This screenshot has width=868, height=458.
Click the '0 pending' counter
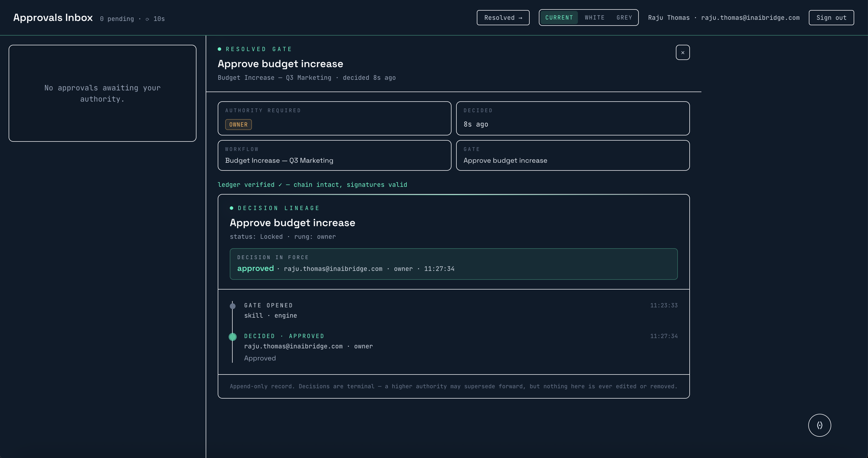[x=117, y=19]
